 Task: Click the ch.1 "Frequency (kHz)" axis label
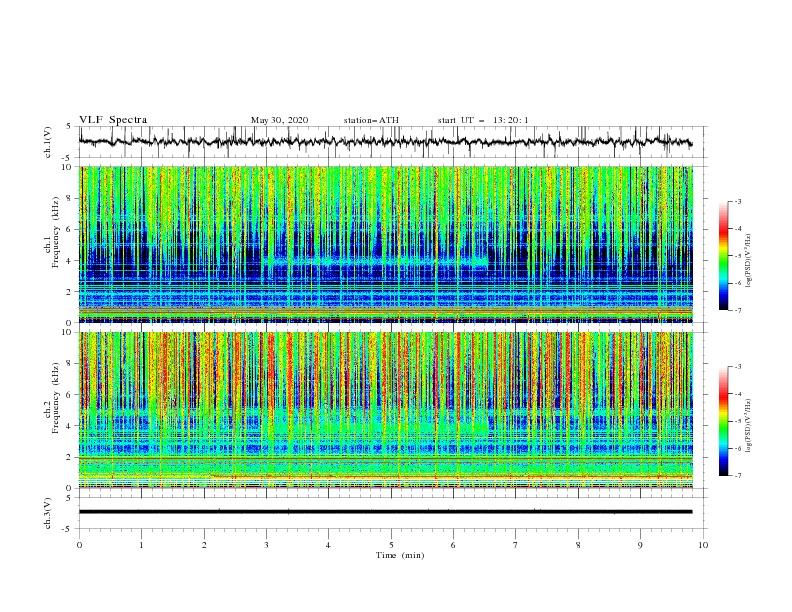pyautogui.click(x=53, y=233)
